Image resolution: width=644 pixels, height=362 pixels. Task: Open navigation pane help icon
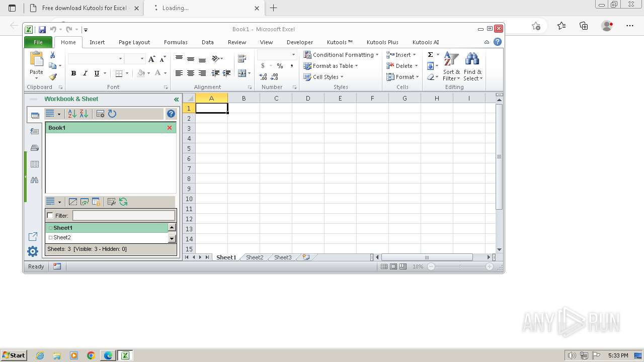171,114
